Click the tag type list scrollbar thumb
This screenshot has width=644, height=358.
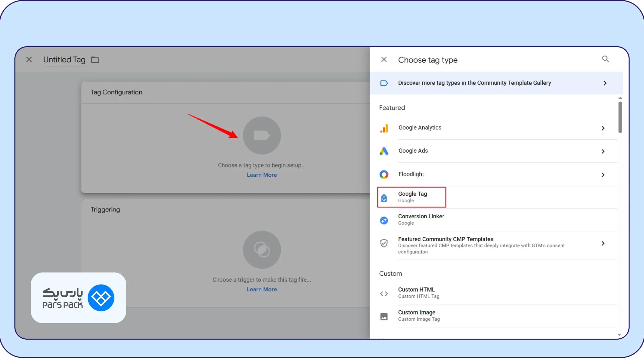point(620,117)
